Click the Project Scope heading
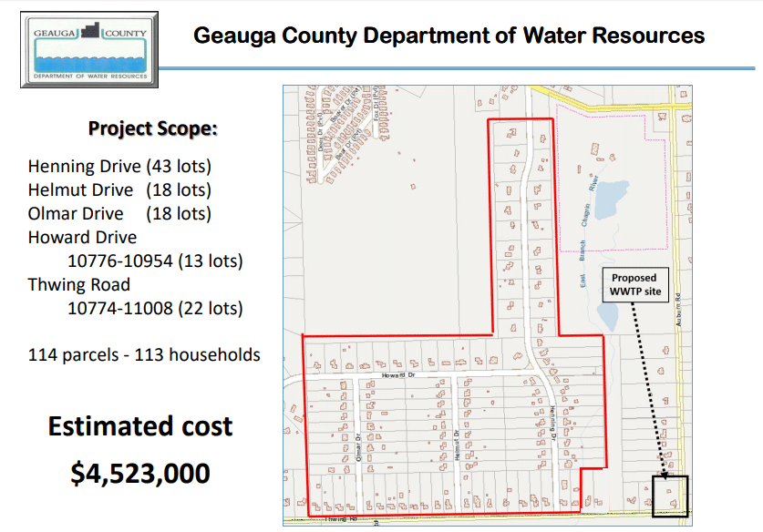 (x=153, y=128)
